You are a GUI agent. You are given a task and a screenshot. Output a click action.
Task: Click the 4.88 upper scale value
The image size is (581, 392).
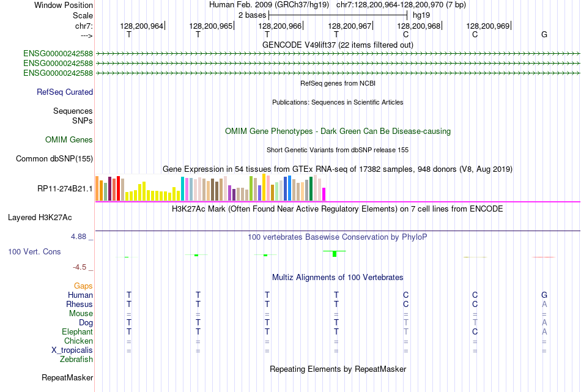pyautogui.click(x=78, y=237)
